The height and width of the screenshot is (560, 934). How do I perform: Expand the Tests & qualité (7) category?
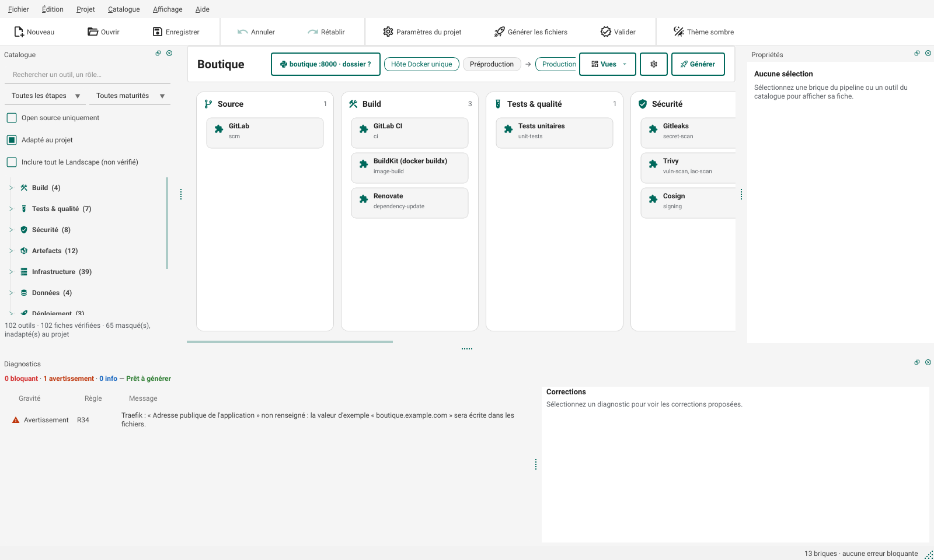(11, 209)
